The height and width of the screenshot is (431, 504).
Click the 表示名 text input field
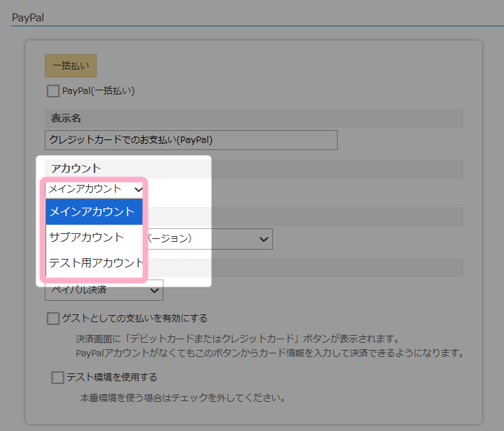click(191, 140)
